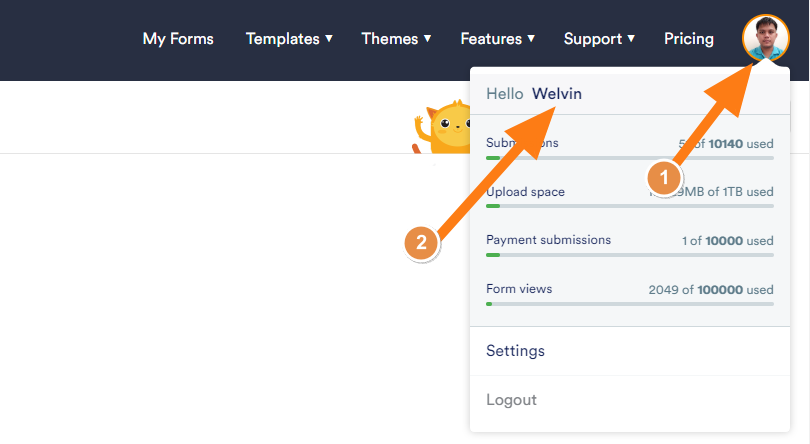
Task: Open Settings from account menu
Action: (515, 351)
